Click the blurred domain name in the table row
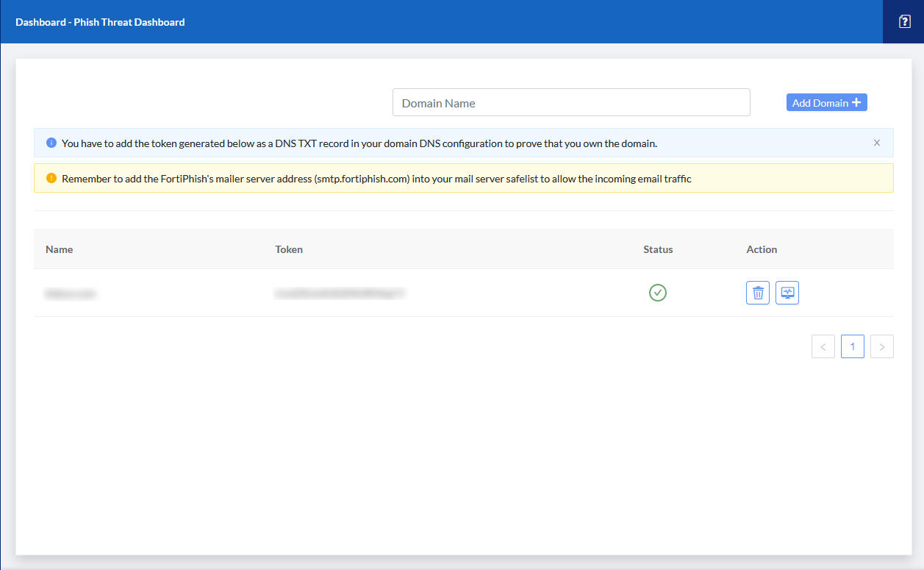 pos(71,293)
